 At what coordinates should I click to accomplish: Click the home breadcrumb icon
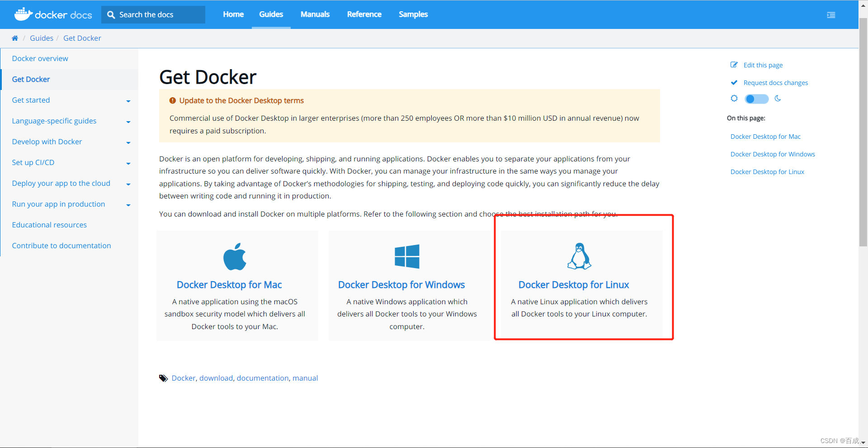tap(15, 38)
